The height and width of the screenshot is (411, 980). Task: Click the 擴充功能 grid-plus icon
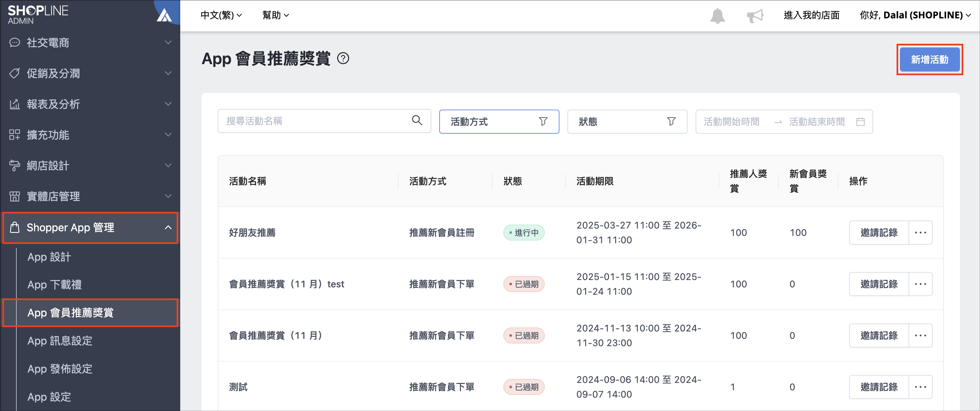[x=14, y=135]
